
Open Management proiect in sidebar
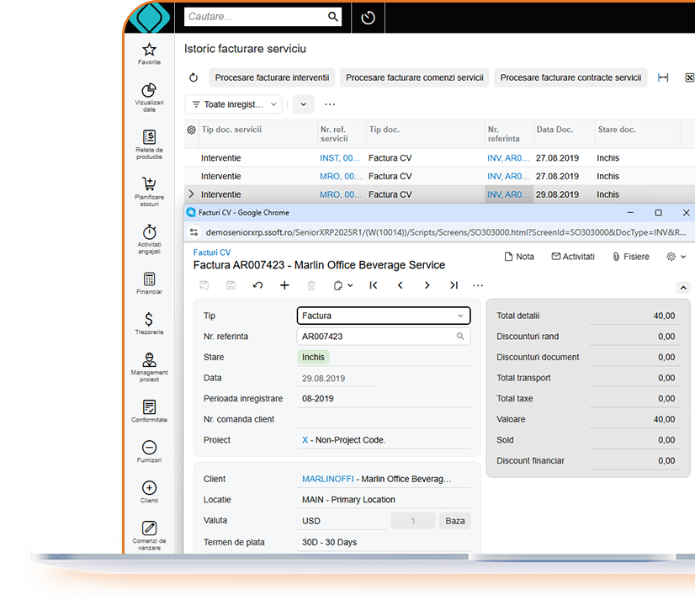[149, 367]
